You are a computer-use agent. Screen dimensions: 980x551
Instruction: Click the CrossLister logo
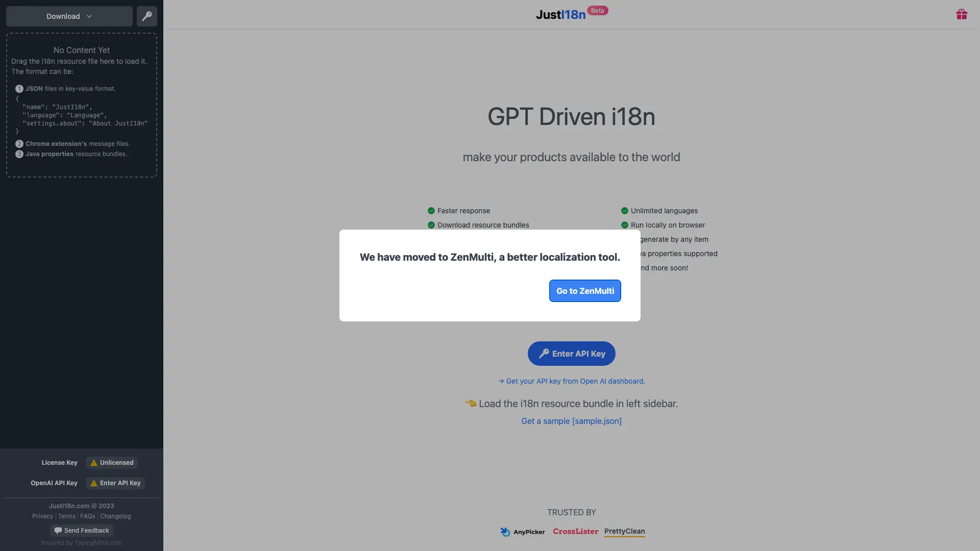[575, 532]
